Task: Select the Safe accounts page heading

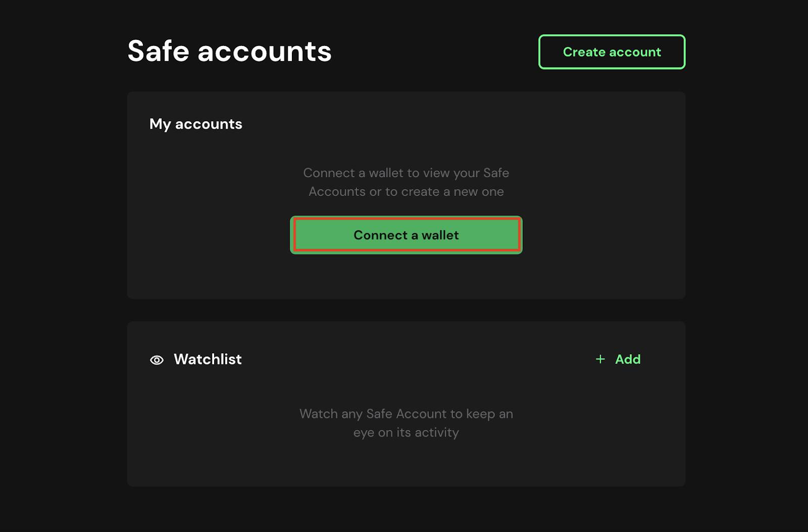Action: pyautogui.click(x=230, y=51)
